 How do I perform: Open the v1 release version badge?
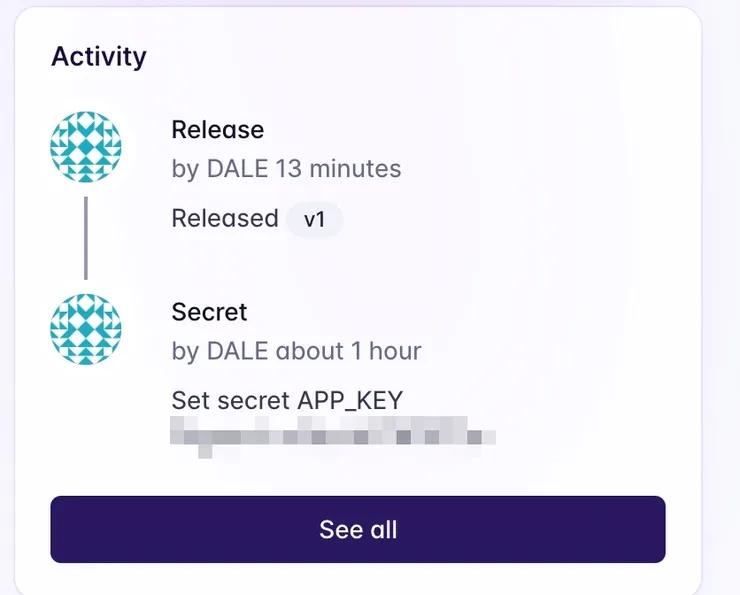(x=314, y=219)
